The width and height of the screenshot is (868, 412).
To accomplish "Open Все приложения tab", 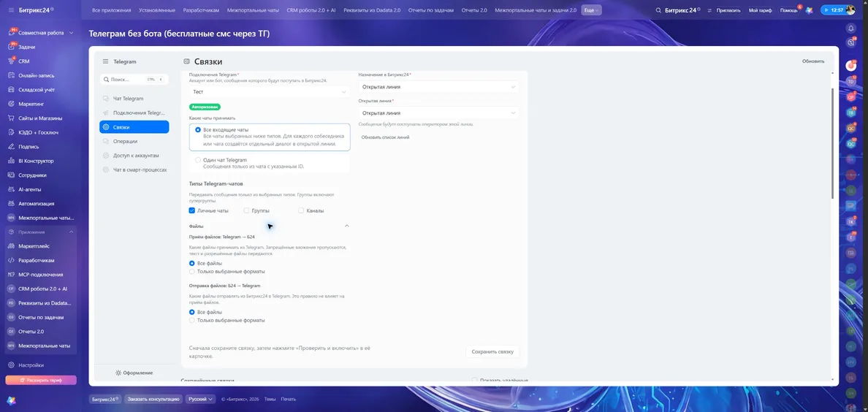I will pos(111,10).
